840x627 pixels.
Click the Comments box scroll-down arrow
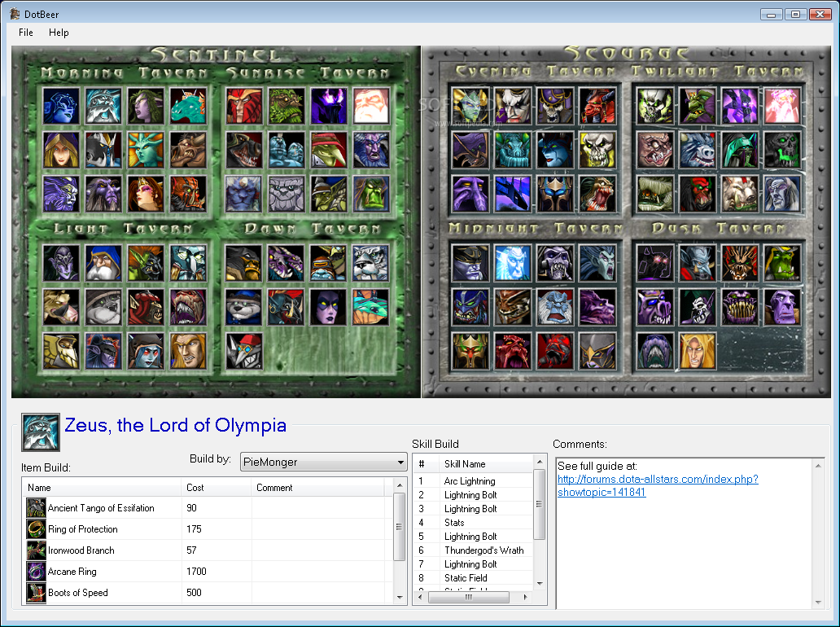(818, 603)
